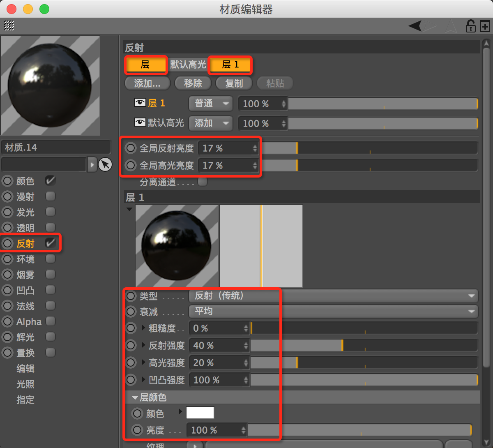Click the radio circle next to 反射强度
The image size is (493, 448).
coord(131,345)
